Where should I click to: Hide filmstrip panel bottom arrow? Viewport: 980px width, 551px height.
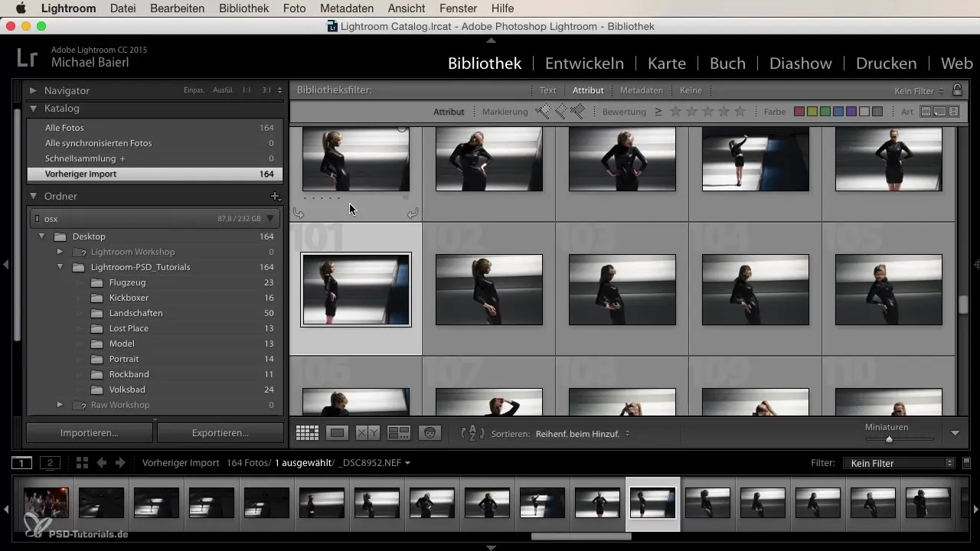click(491, 547)
